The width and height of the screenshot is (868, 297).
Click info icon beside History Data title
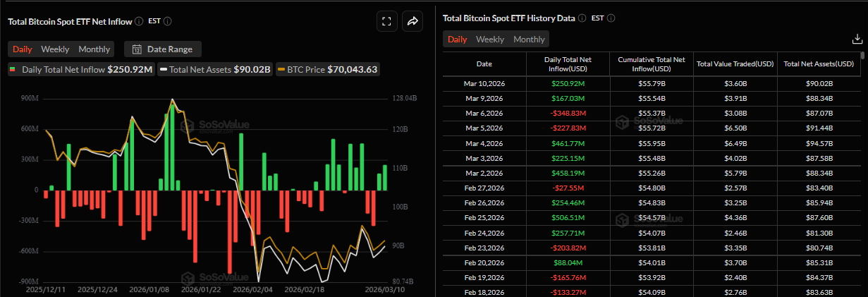click(x=582, y=18)
